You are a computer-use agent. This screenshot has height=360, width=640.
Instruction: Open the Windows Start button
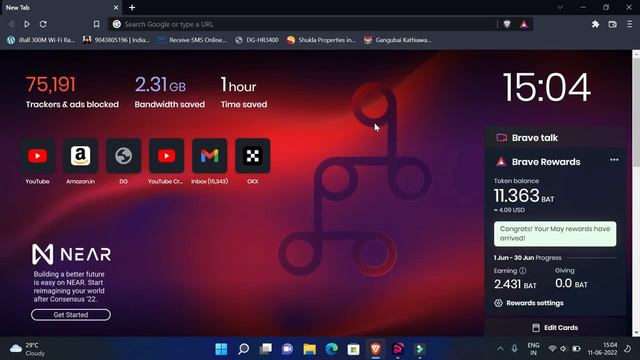pos(221,349)
